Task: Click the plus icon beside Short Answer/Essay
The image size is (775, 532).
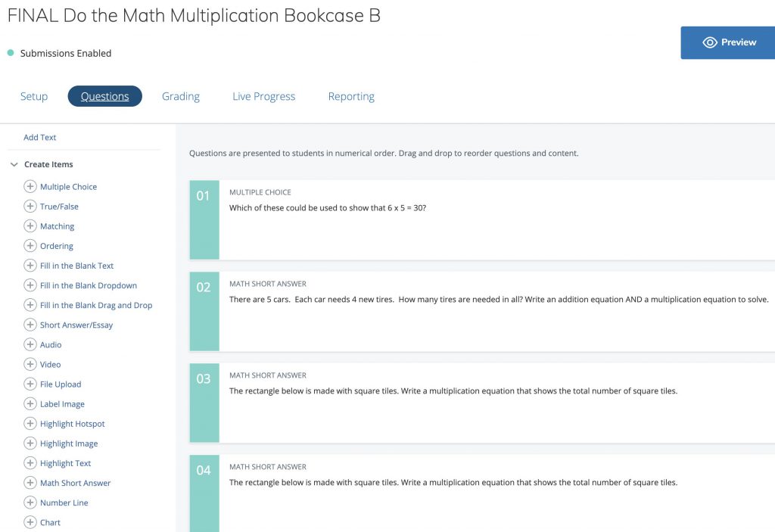Action: pyautogui.click(x=30, y=325)
